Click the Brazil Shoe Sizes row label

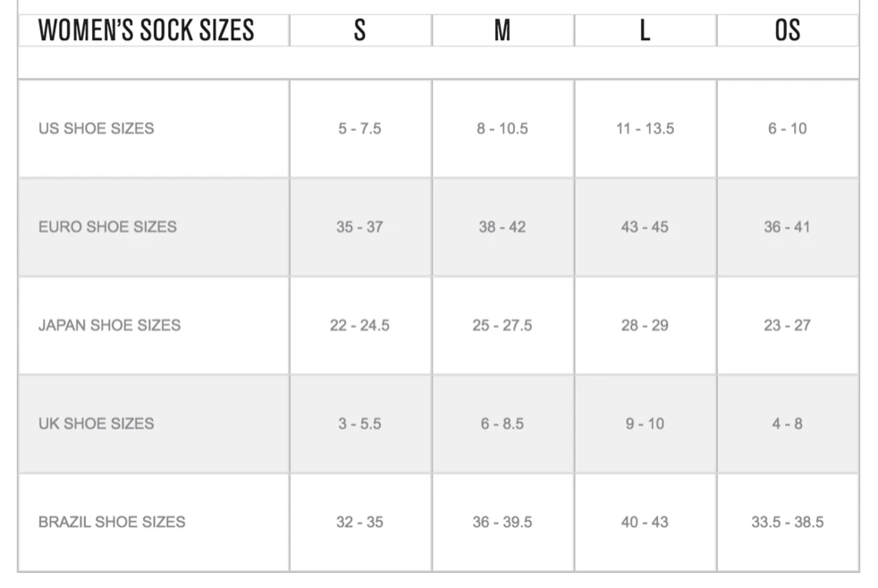tap(112, 522)
